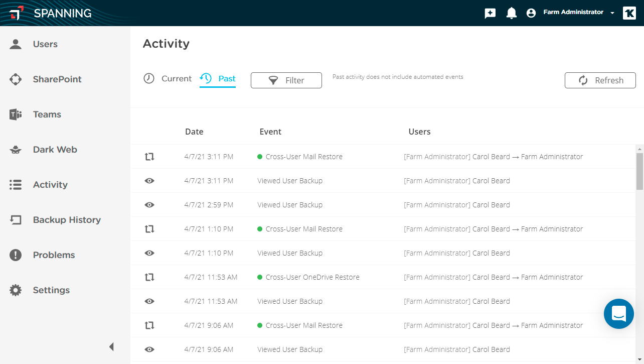The width and height of the screenshot is (644, 364).
Task: Click the Spanning logo icon
Action: point(17,13)
